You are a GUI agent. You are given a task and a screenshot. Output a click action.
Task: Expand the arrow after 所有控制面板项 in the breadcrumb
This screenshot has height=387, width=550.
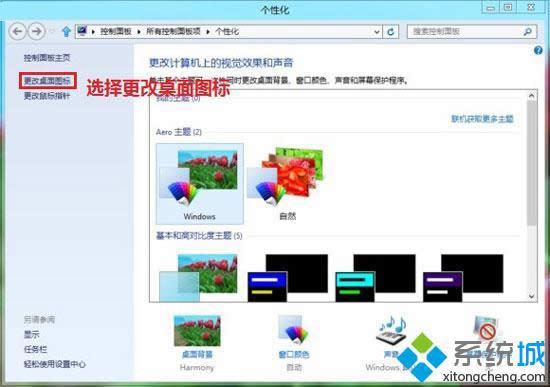click(x=208, y=32)
